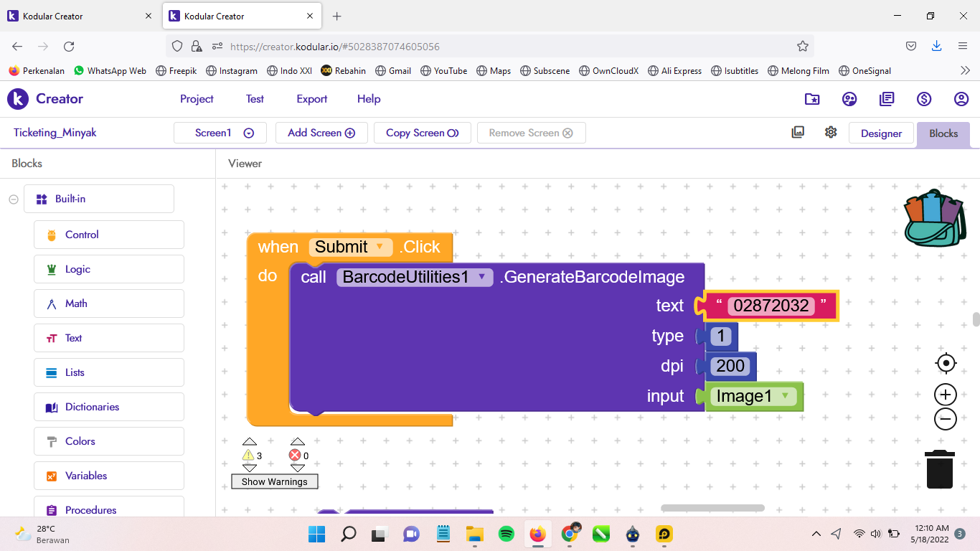Click the Show Warnings button
Image resolution: width=980 pixels, height=551 pixels.
(274, 481)
